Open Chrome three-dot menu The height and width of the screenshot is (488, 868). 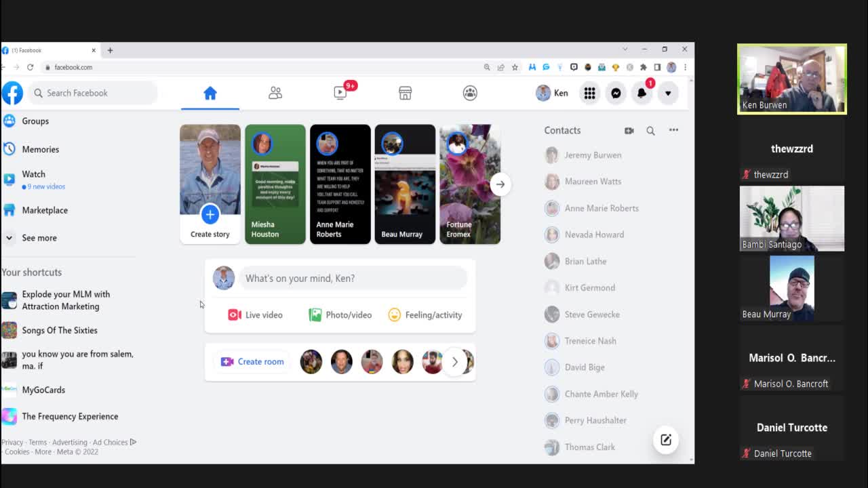685,67
